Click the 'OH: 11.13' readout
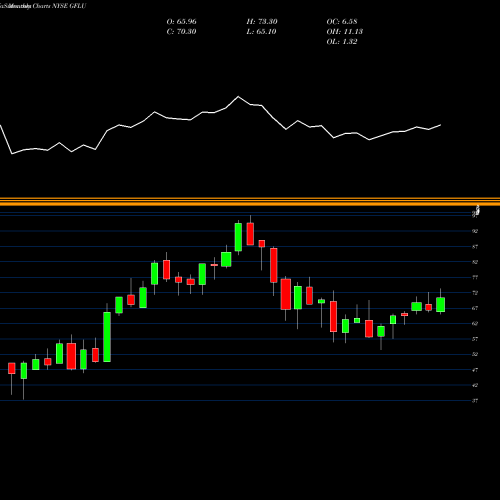This screenshot has width=500, height=500. (x=344, y=32)
